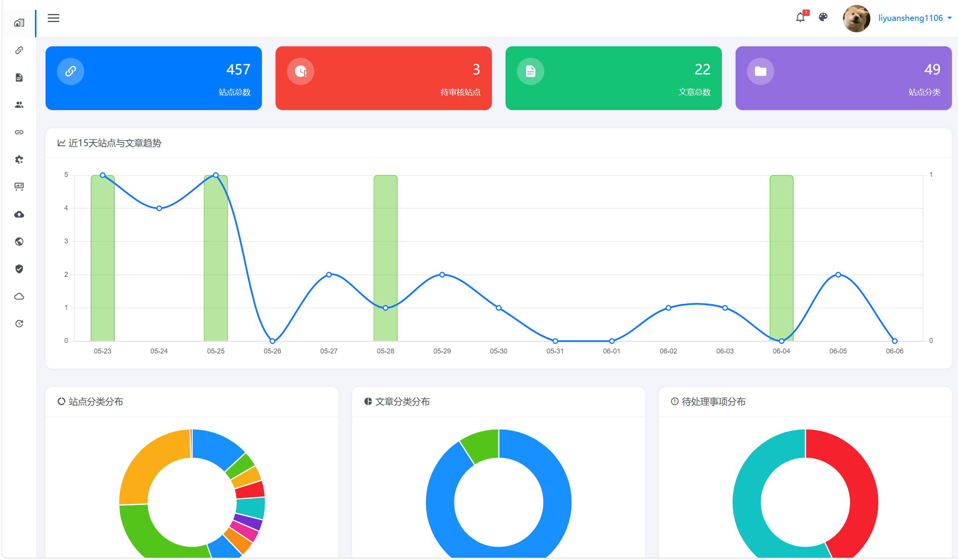
Task: Open the cloud upload icon in sidebar
Action: (19, 215)
